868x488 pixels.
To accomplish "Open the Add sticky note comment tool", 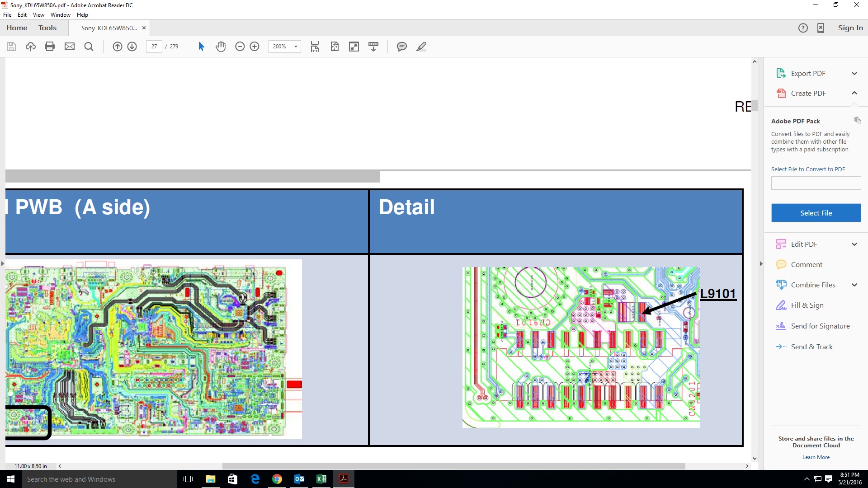I will (401, 47).
